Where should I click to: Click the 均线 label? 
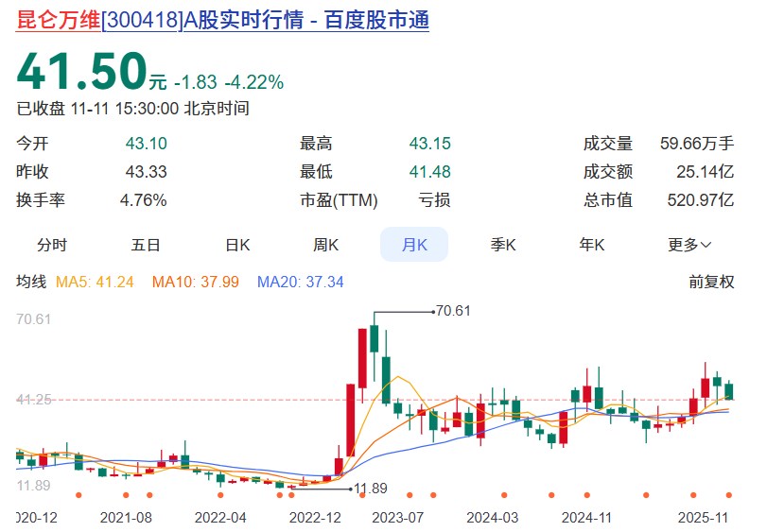pyautogui.click(x=31, y=282)
